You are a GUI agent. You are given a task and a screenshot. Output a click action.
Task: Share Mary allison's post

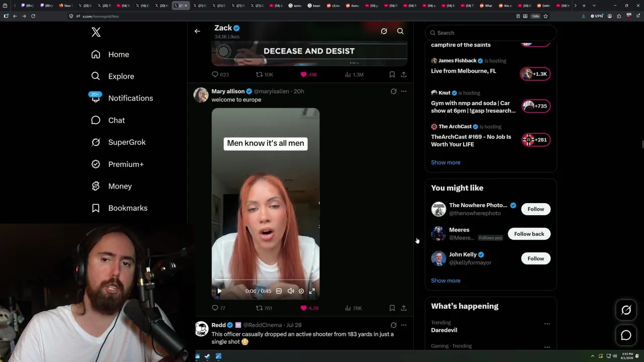pyautogui.click(x=404, y=308)
